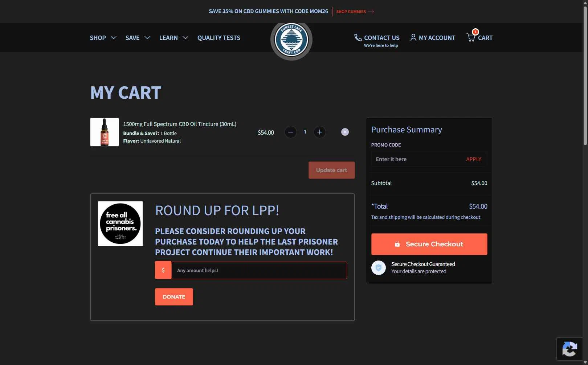The width and height of the screenshot is (588, 365).
Task: Click the 'Subtotal' label
Action: click(381, 183)
